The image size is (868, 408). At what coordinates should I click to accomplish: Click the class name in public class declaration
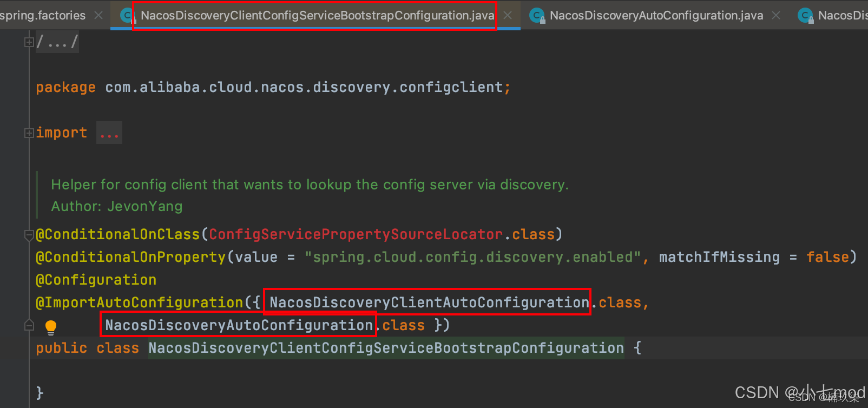(x=386, y=348)
